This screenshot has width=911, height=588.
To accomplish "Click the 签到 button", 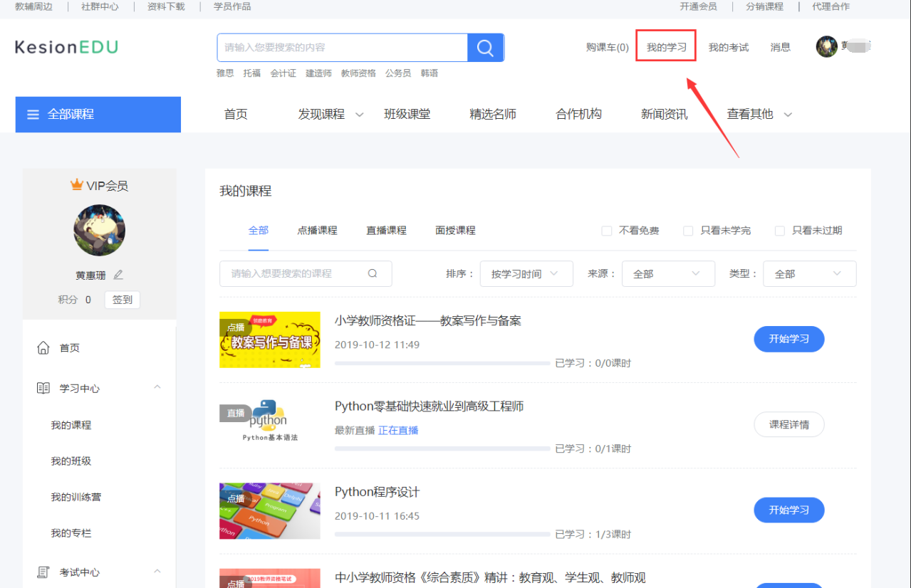I will point(123,300).
